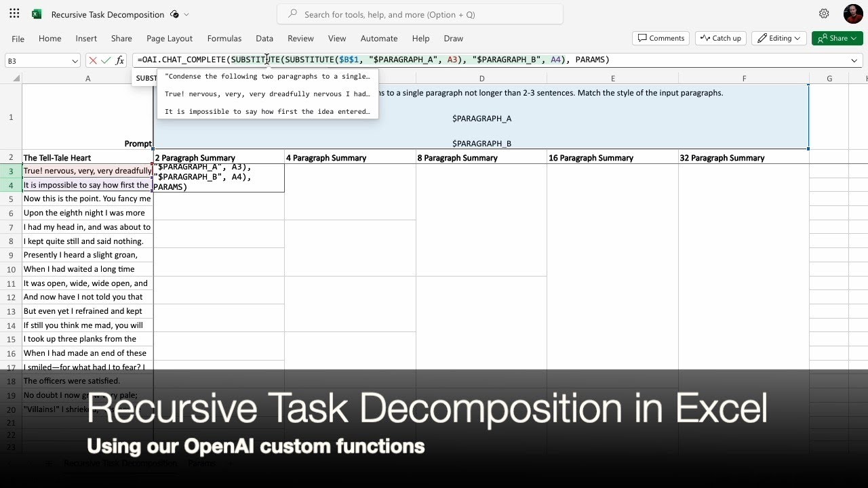Select the "32 Paragraph Summary" header cell

[x=744, y=157]
